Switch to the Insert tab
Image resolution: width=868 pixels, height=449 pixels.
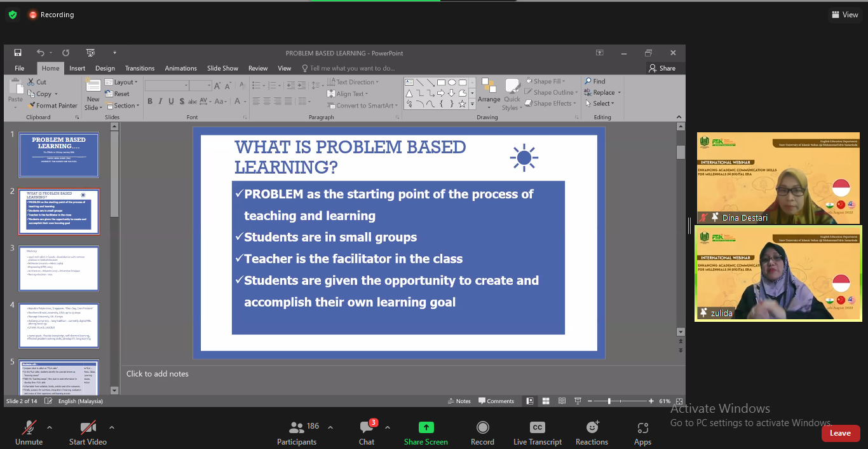pyautogui.click(x=78, y=68)
